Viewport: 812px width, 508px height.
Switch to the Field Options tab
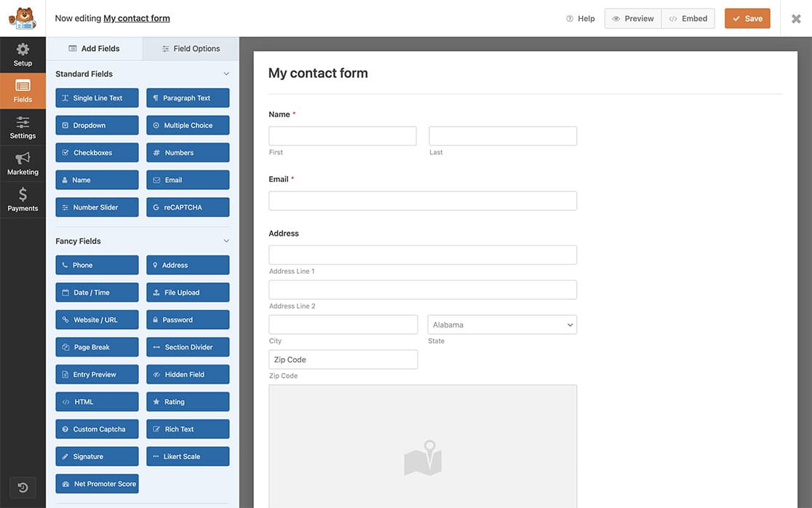[x=191, y=47]
